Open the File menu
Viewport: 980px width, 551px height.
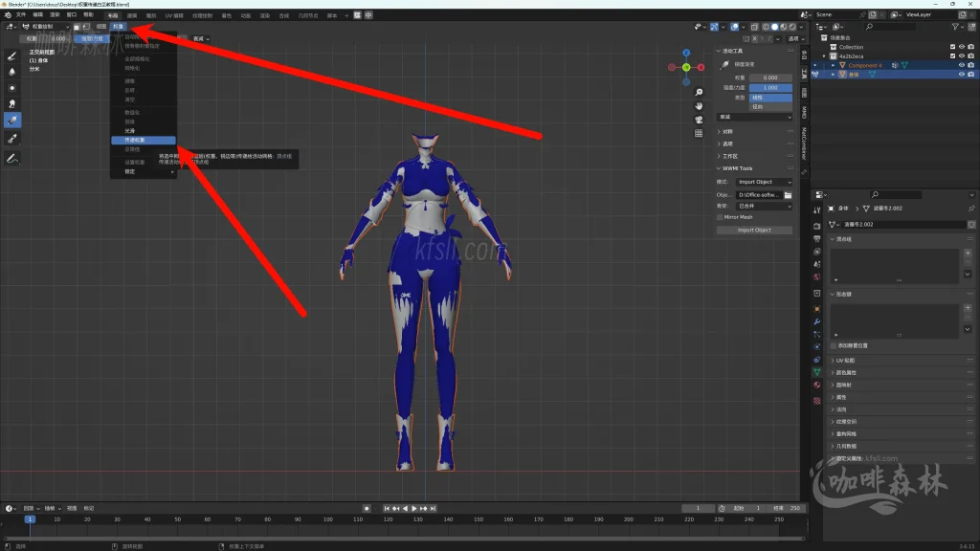click(x=21, y=15)
